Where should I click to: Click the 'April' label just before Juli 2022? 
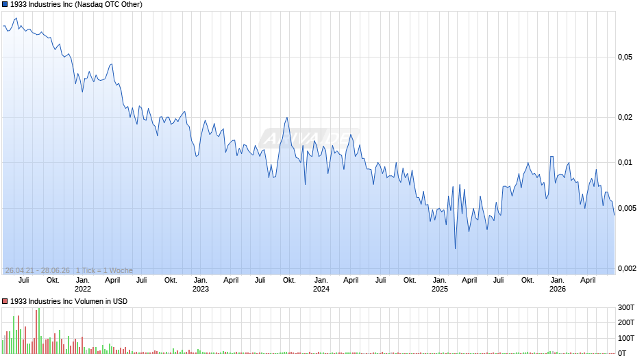[112, 281]
